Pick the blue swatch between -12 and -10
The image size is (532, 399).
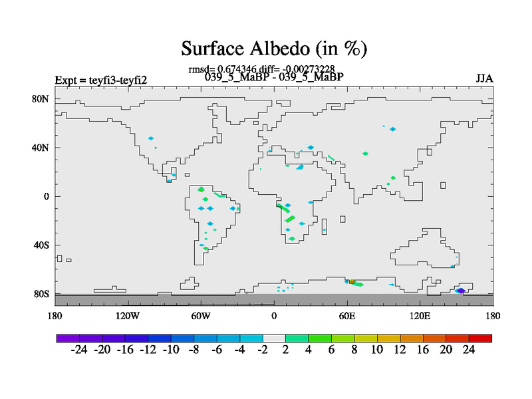160,338
